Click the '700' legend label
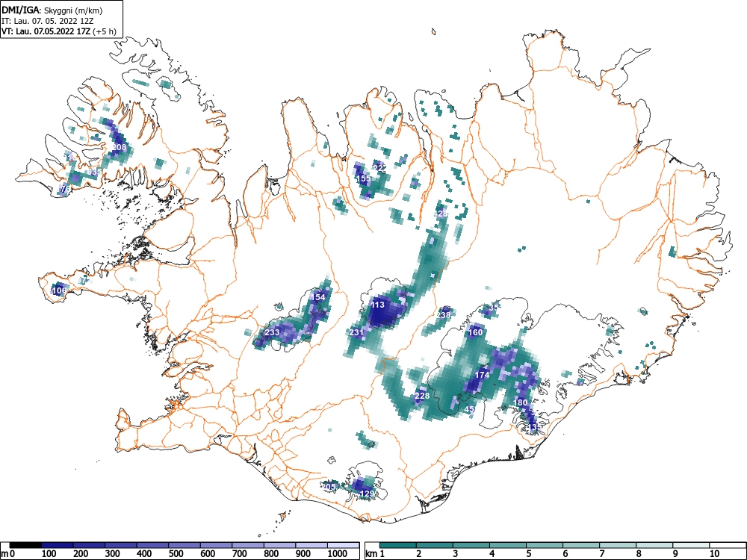This screenshot has width=747, height=560. [240, 554]
